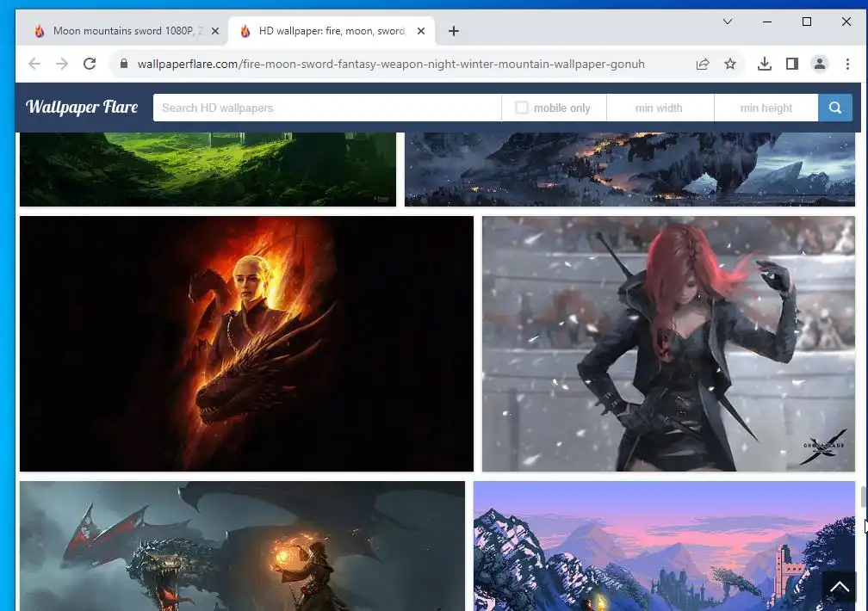Open the Chrome profile avatar menu
The height and width of the screenshot is (611, 868).
click(820, 64)
